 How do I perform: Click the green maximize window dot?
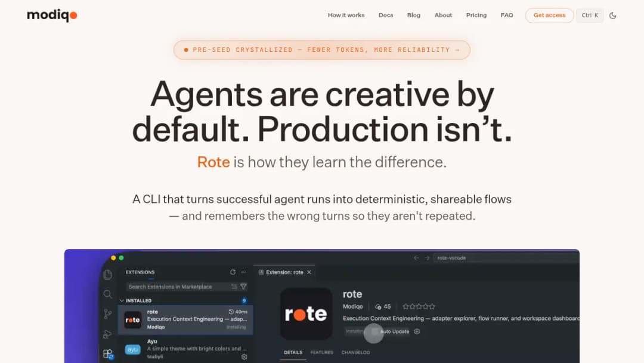click(121, 258)
